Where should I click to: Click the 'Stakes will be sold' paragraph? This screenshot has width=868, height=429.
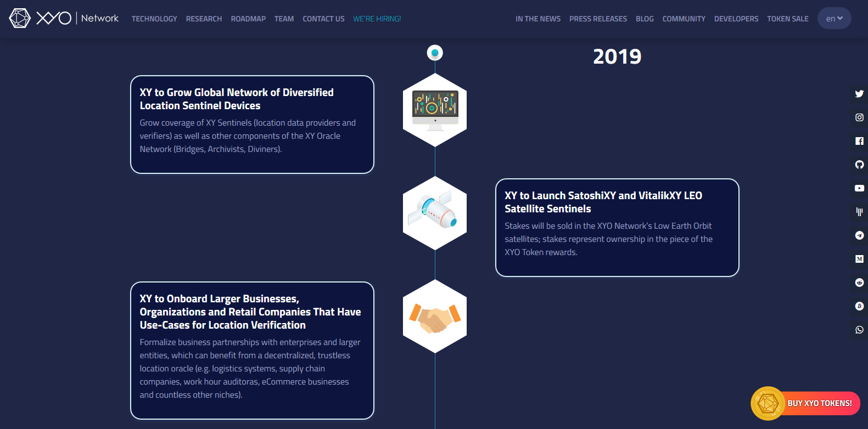click(608, 239)
